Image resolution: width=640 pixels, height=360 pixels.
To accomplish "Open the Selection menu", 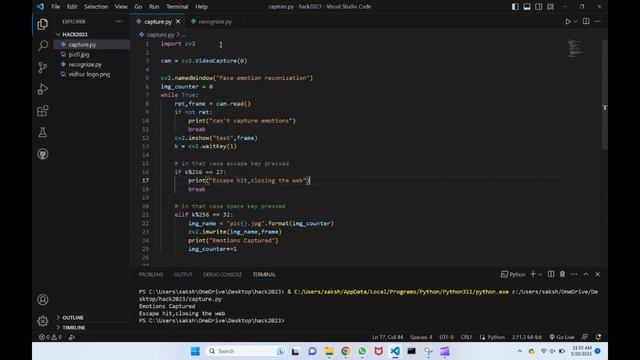I will (x=96, y=7).
